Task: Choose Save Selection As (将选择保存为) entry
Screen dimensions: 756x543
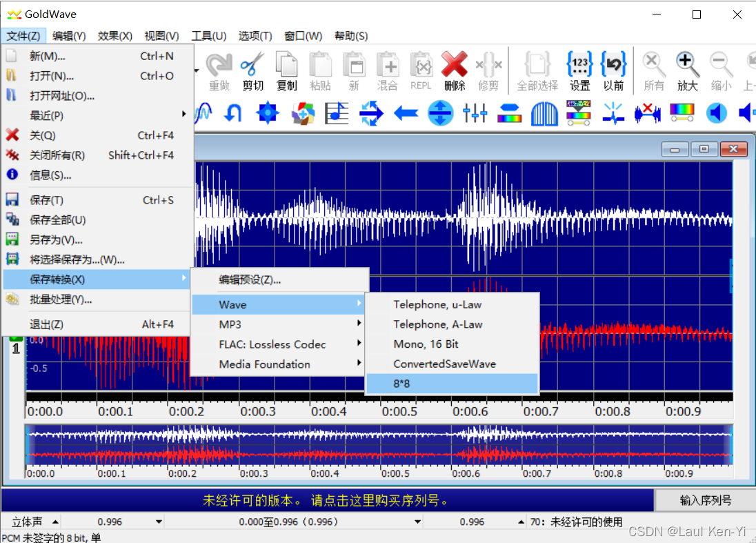Action: pyautogui.click(x=98, y=259)
